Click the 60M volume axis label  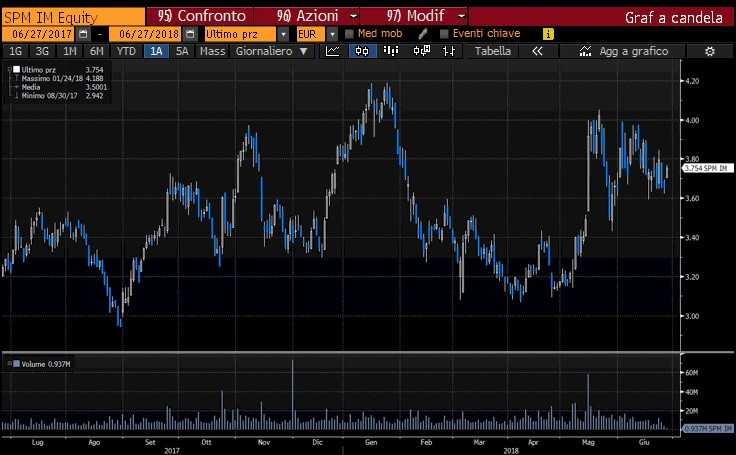(691, 373)
